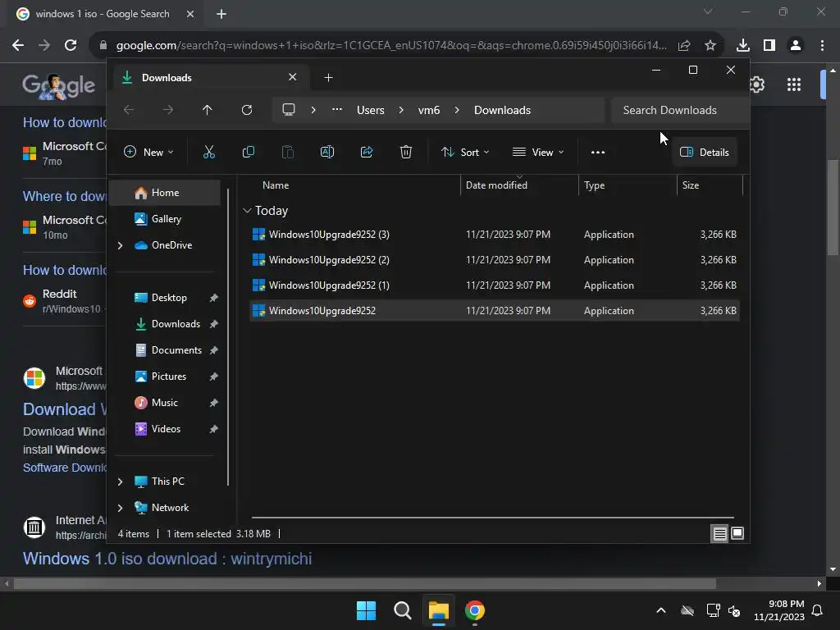The height and width of the screenshot is (630, 840).
Task: Open notification bell in the taskbar
Action: click(x=818, y=610)
